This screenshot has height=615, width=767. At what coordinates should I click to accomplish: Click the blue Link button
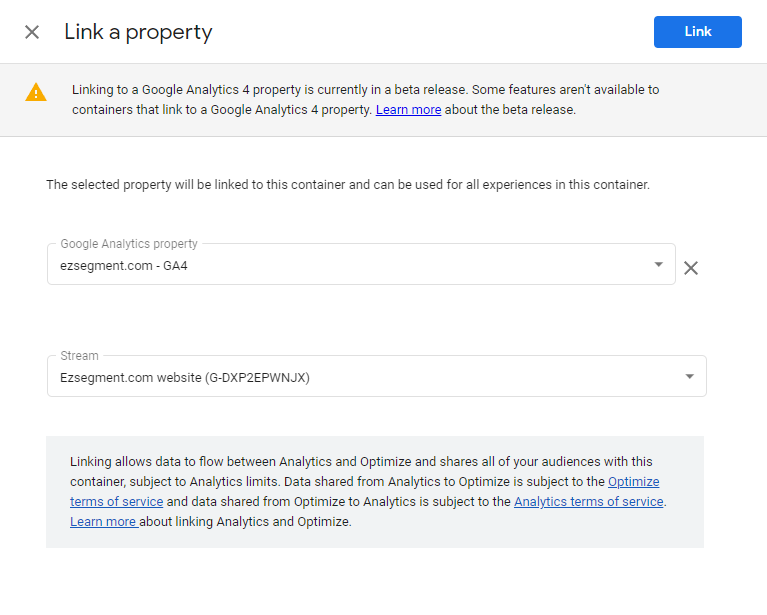(x=698, y=32)
